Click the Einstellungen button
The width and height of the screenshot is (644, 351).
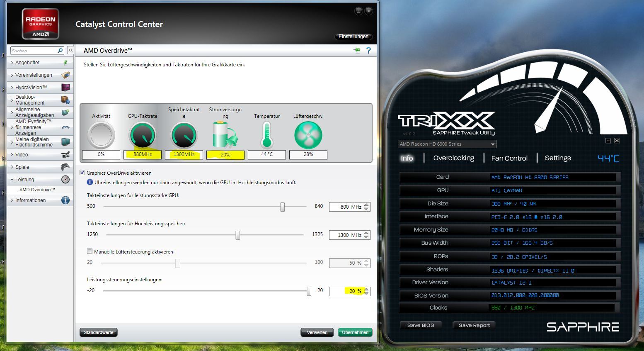(353, 37)
